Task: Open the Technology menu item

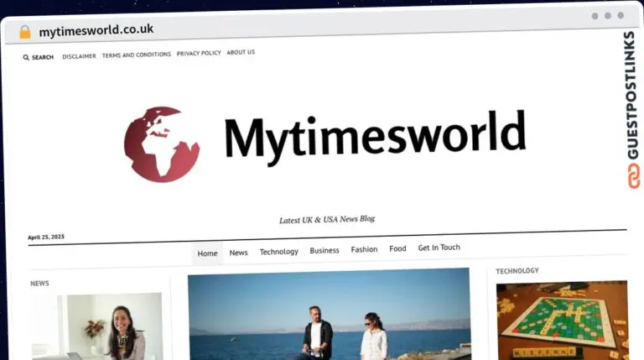Action: pyautogui.click(x=279, y=252)
